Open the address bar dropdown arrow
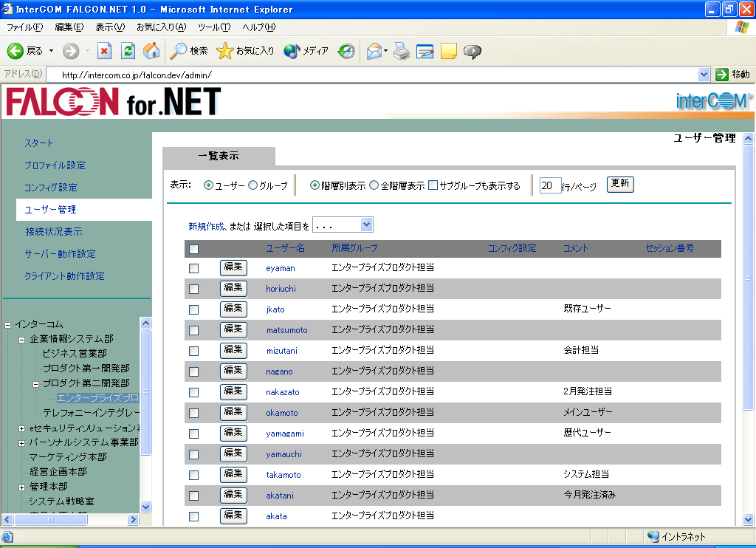756x548 pixels. click(704, 75)
